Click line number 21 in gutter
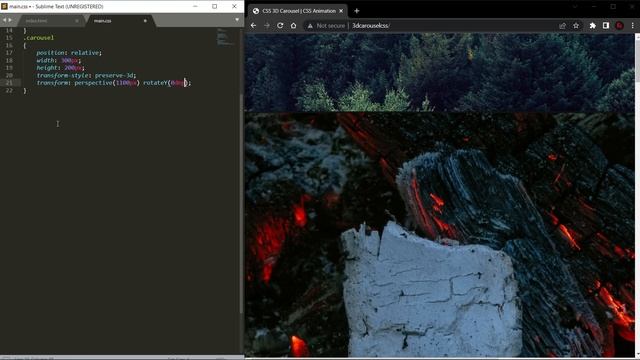Image resolution: width=640 pixels, height=360 pixels. (x=9, y=83)
